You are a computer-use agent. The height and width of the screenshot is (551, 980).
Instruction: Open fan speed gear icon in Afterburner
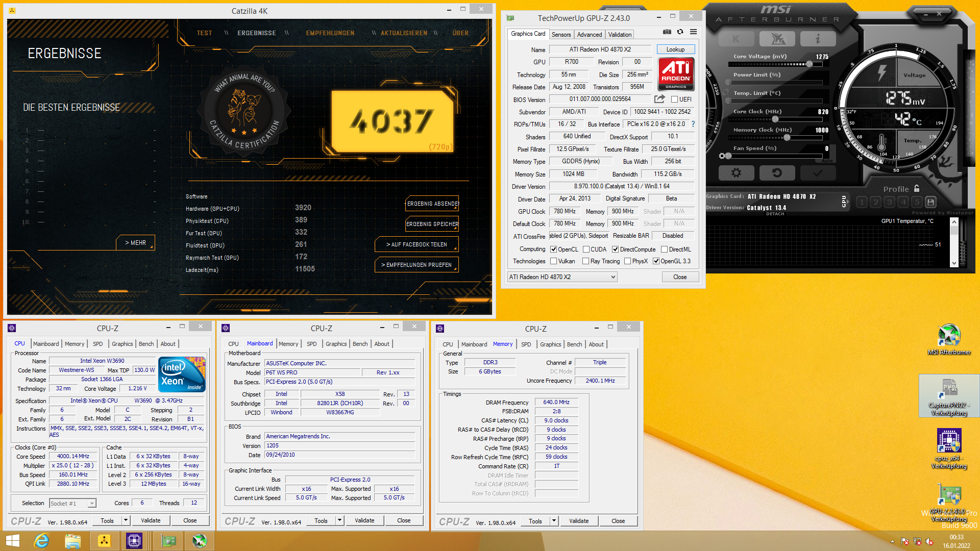coord(722,156)
